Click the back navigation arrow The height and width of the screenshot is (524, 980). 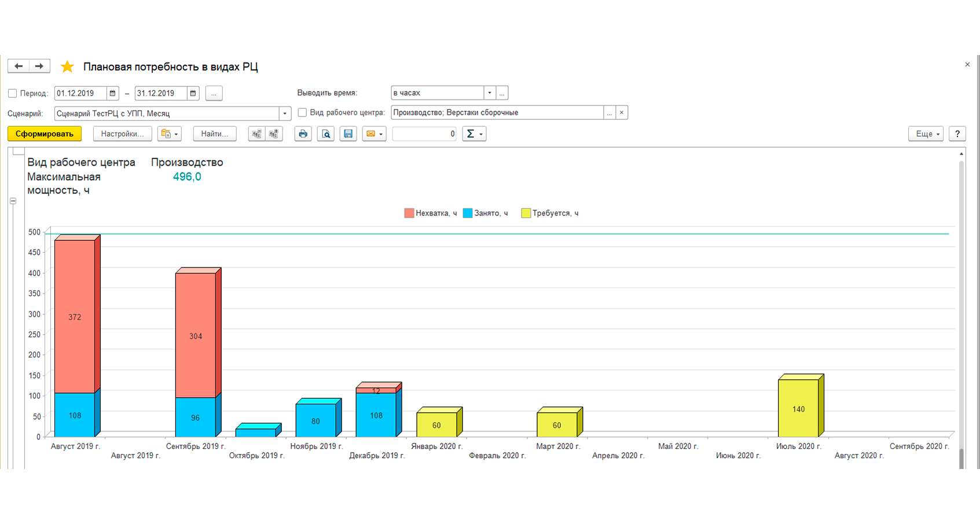(19, 66)
